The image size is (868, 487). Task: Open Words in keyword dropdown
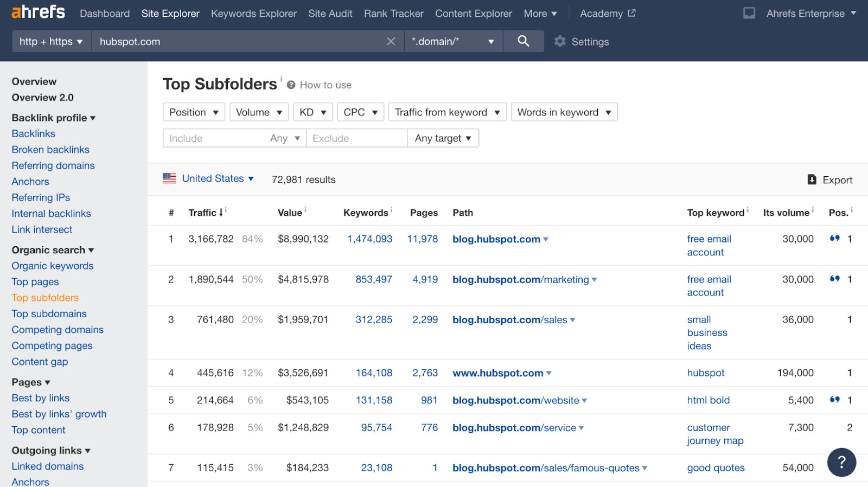tap(564, 112)
